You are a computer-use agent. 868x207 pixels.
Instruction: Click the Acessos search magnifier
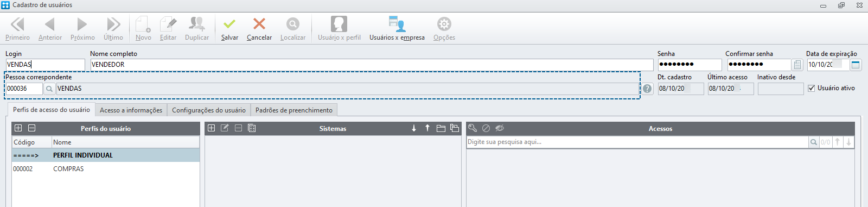[x=814, y=142]
